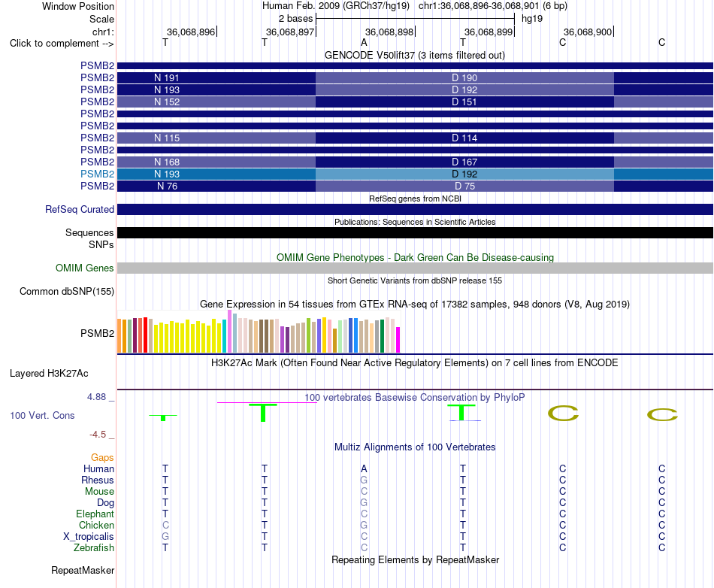Click the 'RepeatMasker' track label
This screenshot has height=588, width=714.
point(83,570)
